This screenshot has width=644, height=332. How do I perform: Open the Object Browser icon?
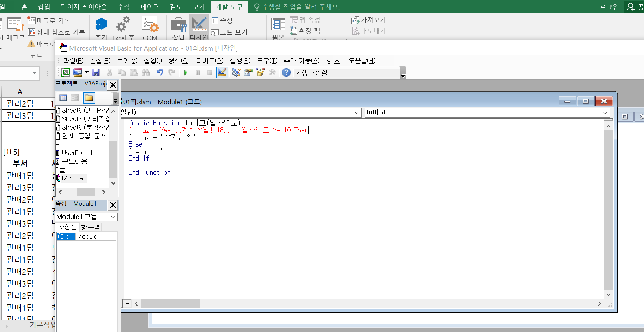click(260, 72)
